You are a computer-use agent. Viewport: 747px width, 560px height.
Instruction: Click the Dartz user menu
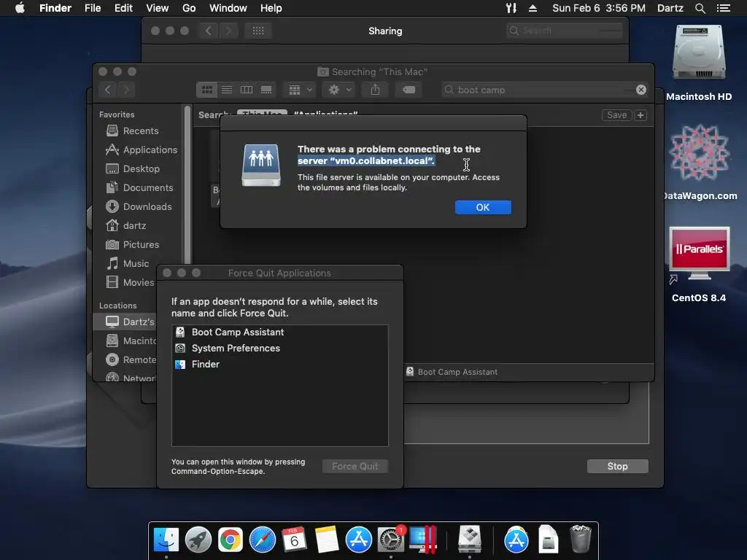(x=670, y=8)
